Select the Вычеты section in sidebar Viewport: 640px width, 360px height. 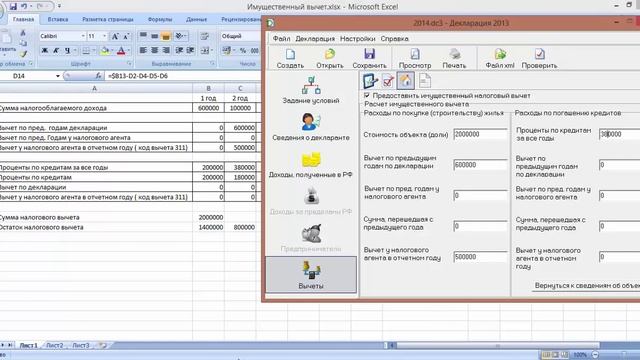(x=311, y=274)
